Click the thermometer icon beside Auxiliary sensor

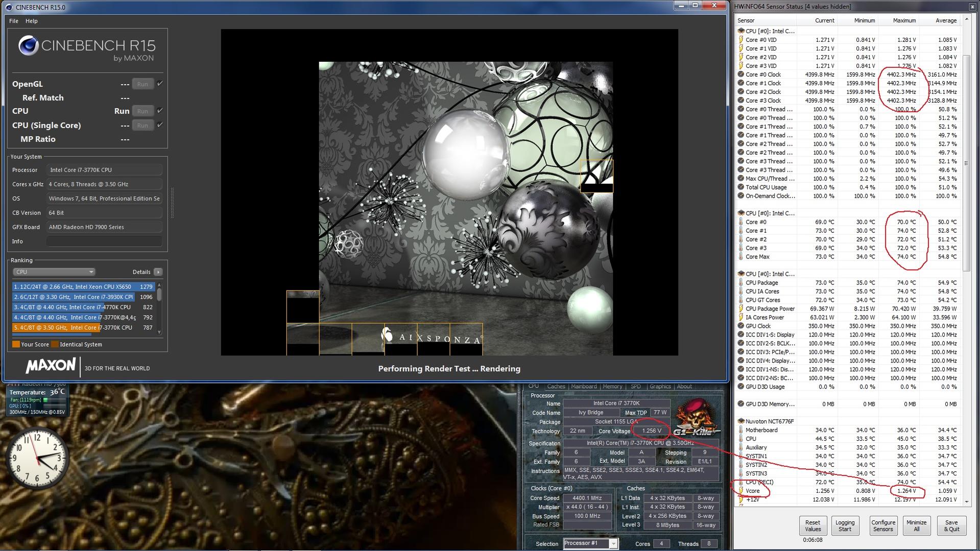740,448
